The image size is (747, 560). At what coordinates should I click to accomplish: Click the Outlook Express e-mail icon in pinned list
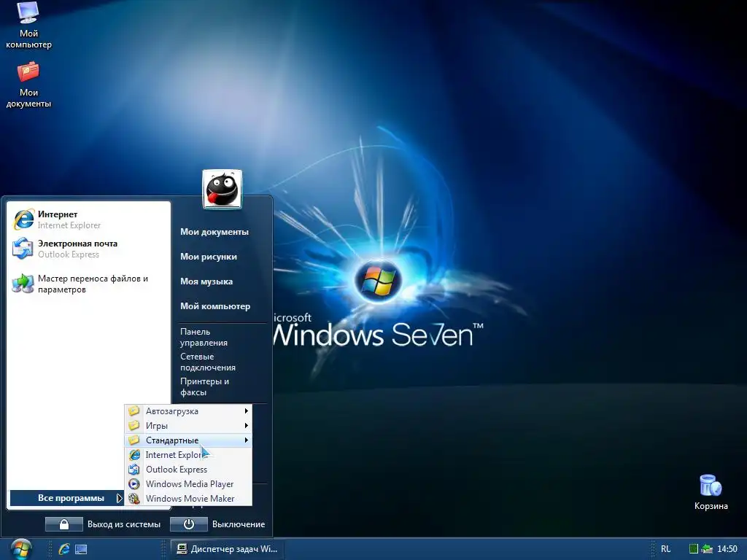pos(23,249)
